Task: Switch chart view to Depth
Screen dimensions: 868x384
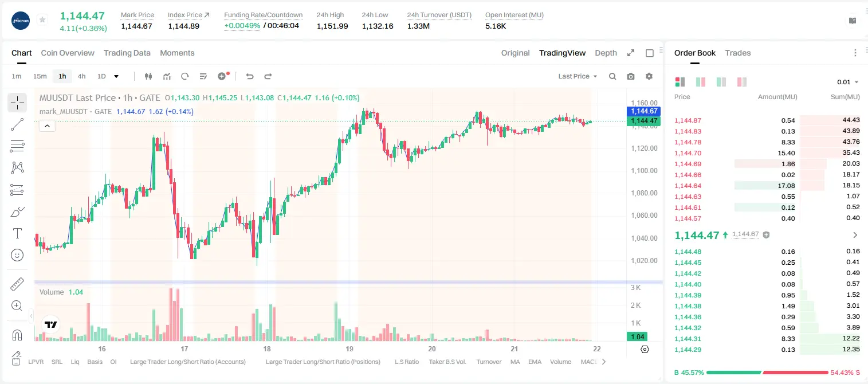Action: [x=606, y=53]
